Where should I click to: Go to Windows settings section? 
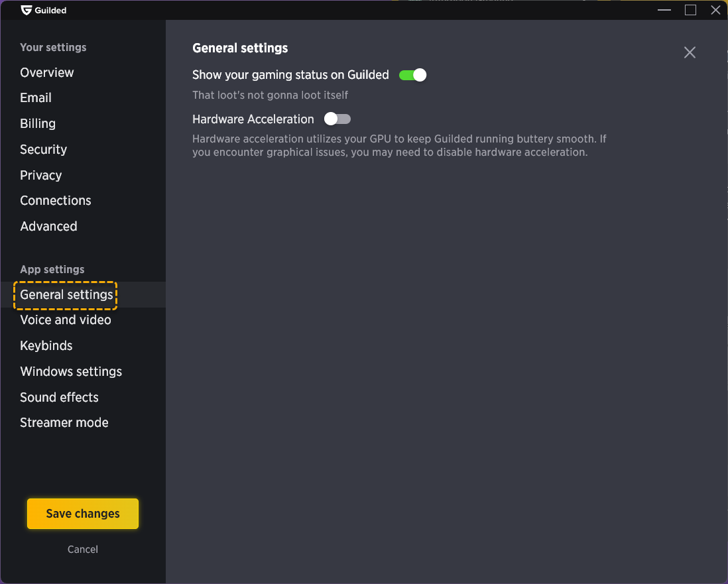click(71, 371)
